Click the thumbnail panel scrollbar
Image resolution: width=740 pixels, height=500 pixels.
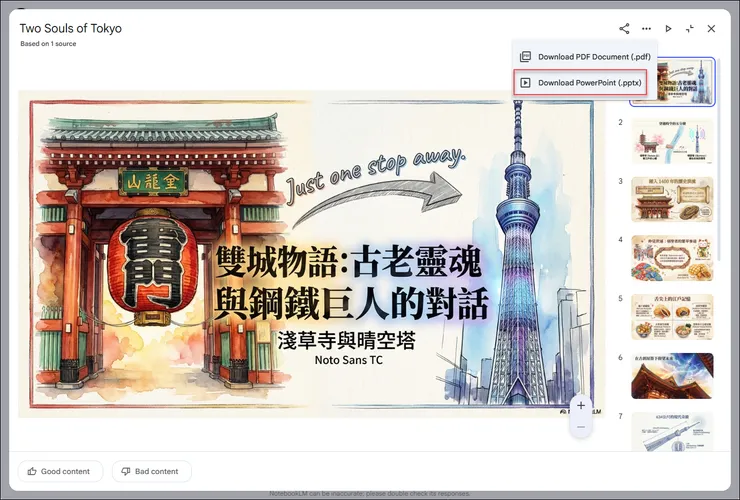[719, 161]
